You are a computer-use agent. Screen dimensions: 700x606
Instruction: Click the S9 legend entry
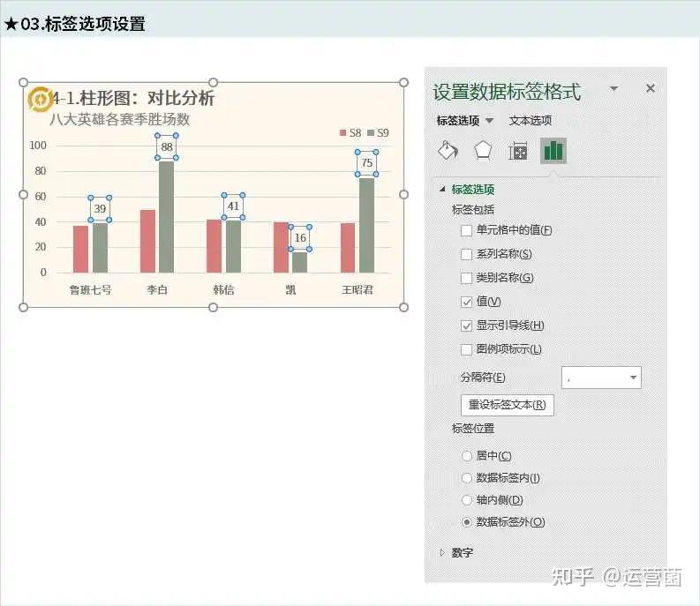(x=378, y=132)
